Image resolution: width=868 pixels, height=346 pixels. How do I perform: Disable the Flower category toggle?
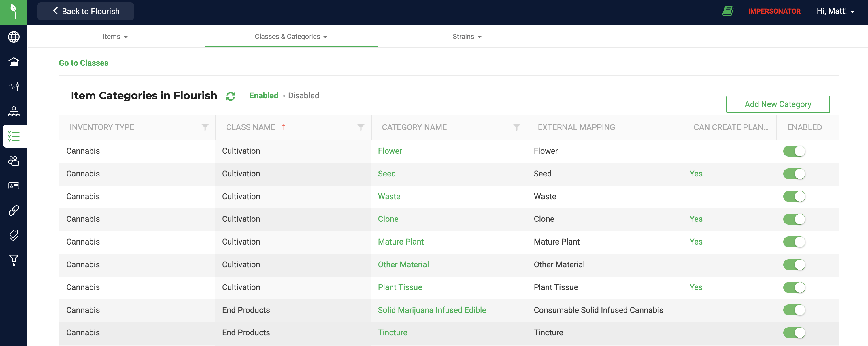tap(794, 151)
